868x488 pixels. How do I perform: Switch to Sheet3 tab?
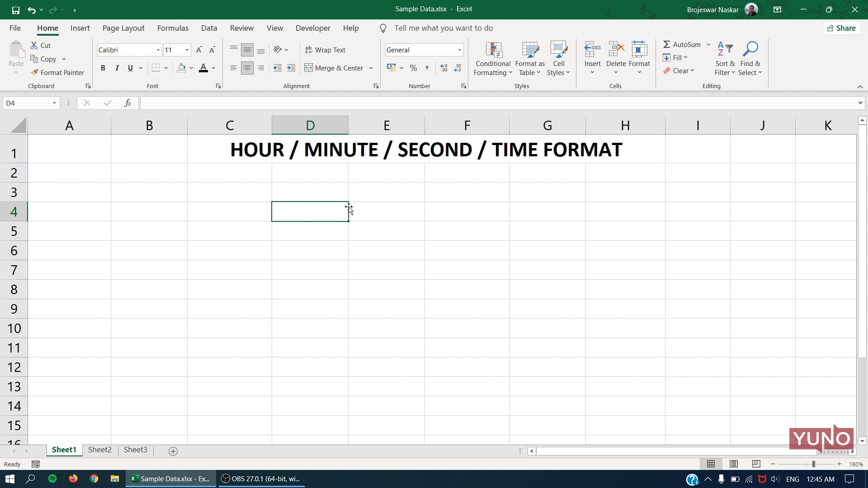tap(135, 450)
